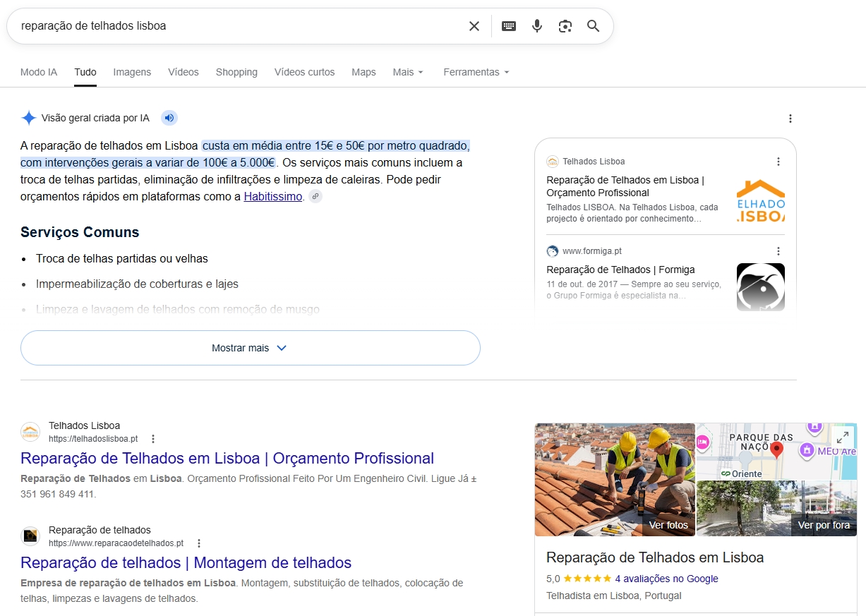
Task: Click the Telhados Lisboa logo thumbnail
Action: tap(761, 201)
